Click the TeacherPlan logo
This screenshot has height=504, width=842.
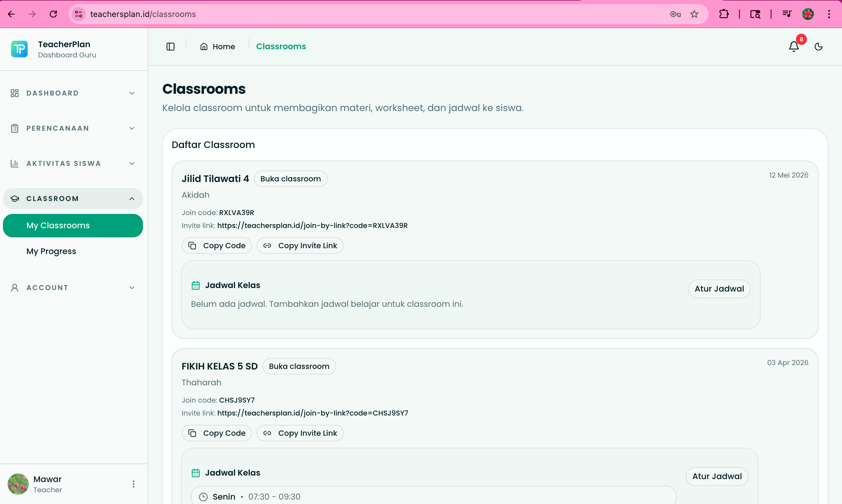(x=19, y=49)
